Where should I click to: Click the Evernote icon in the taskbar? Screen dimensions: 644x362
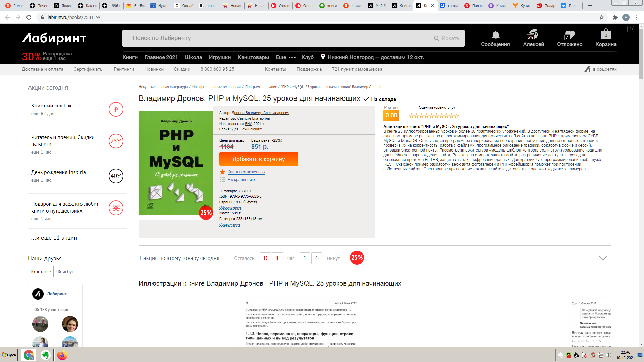pos(45,355)
